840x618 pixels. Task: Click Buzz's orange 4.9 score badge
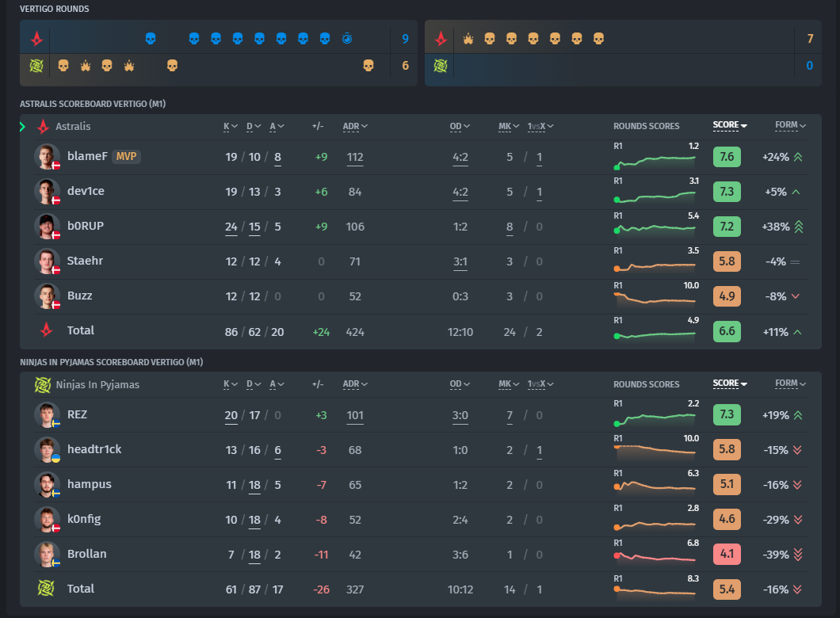tap(727, 296)
